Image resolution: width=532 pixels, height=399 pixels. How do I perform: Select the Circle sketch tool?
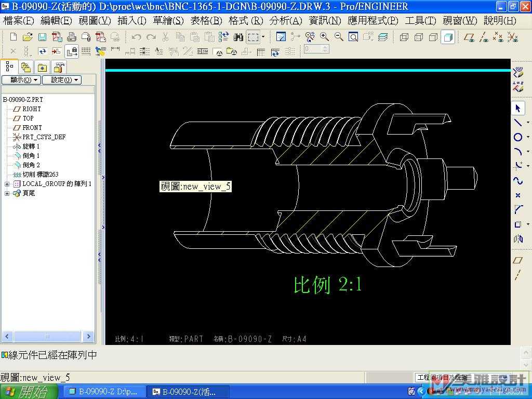(x=518, y=137)
